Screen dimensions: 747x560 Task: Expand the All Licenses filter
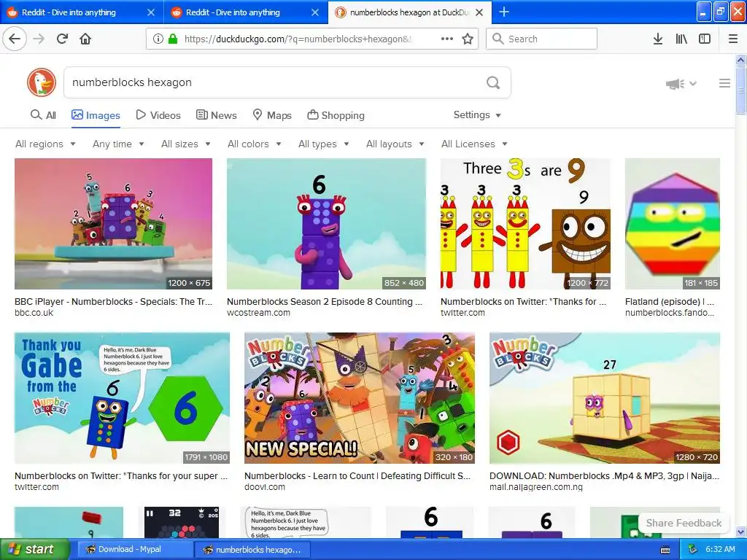[474, 144]
